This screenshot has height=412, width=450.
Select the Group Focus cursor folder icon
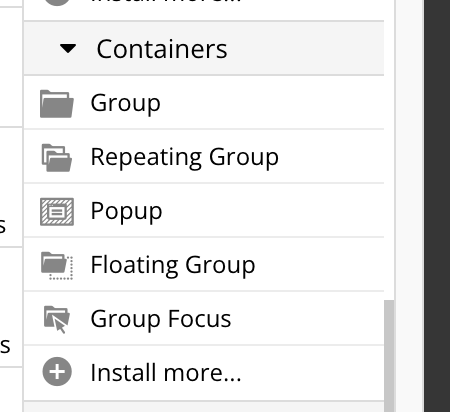pos(57,319)
